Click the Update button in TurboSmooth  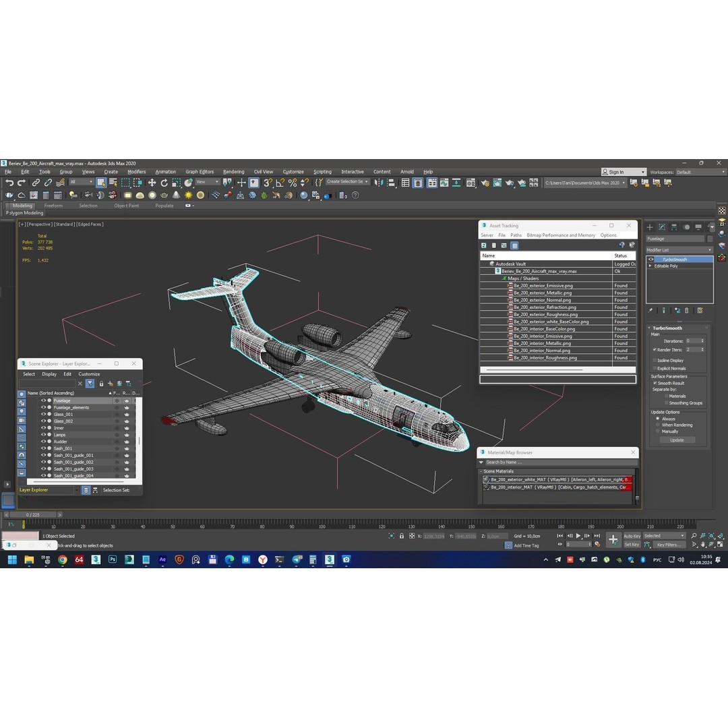(x=677, y=440)
